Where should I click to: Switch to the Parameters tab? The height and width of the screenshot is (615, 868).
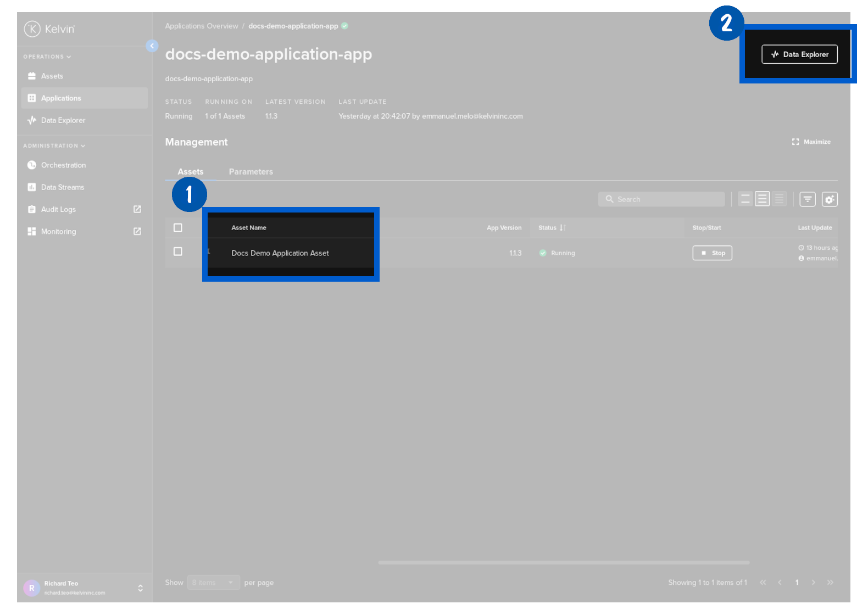pyautogui.click(x=251, y=172)
